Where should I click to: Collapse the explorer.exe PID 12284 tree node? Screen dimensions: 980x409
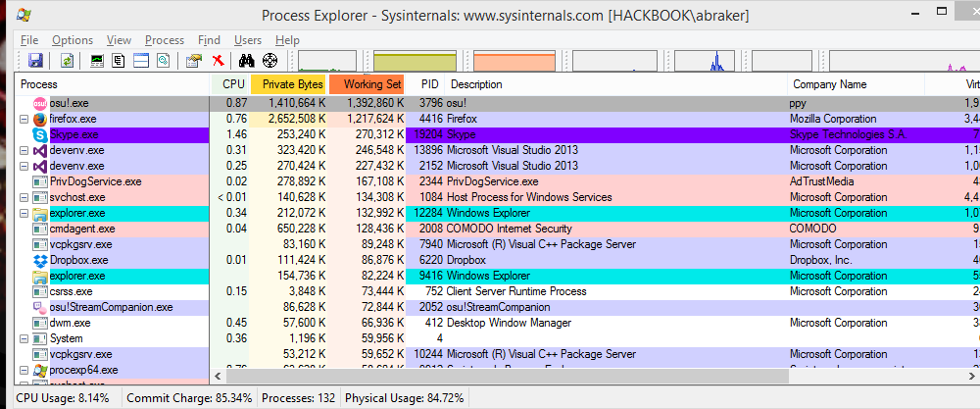(24, 213)
